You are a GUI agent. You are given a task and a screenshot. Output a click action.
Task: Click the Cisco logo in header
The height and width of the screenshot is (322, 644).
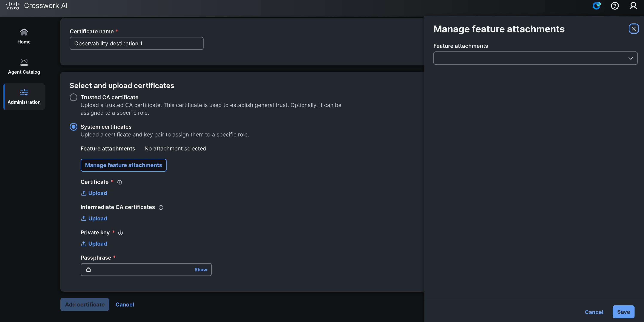point(13,6)
